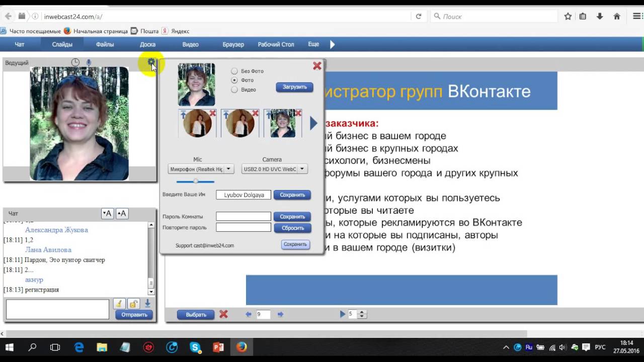
Task: Clear chat with the broom icon
Action: click(x=119, y=303)
